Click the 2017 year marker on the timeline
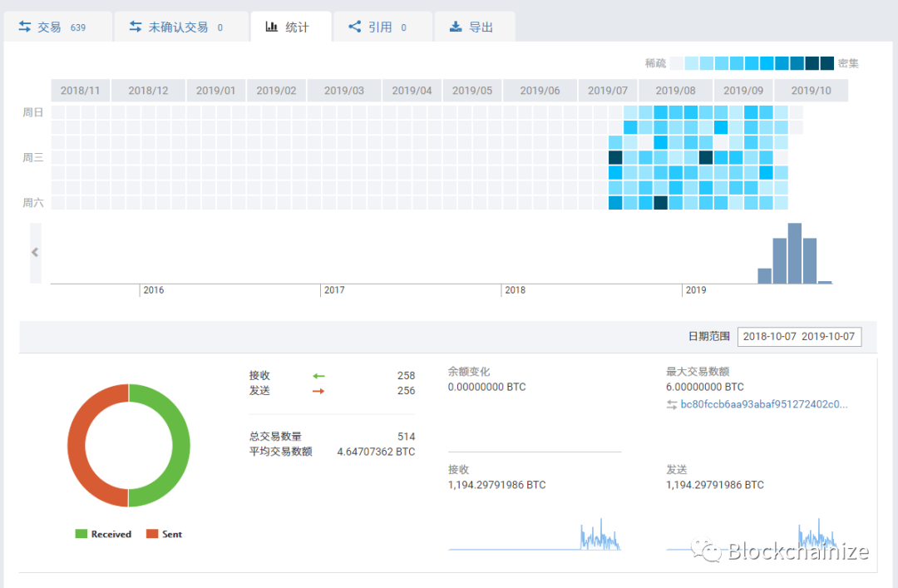 tap(334, 290)
